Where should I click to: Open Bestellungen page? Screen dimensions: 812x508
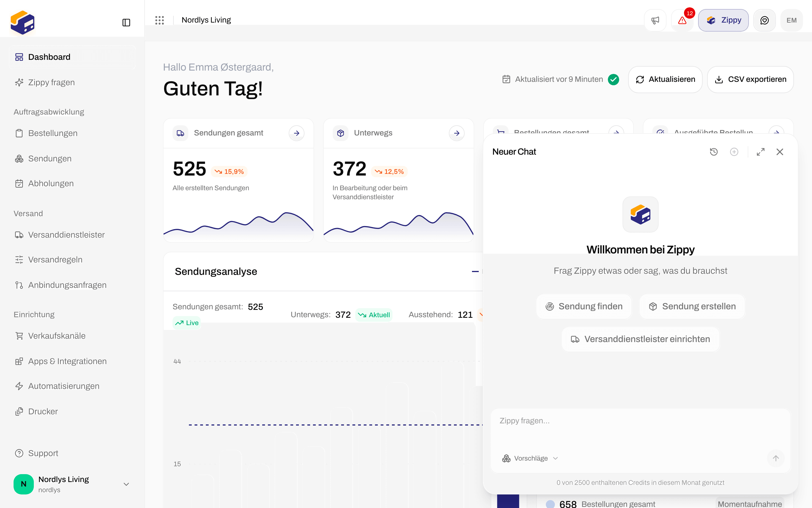[x=72, y=133]
